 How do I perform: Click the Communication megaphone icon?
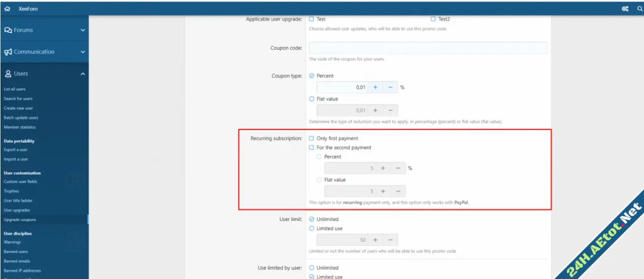click(x=8, y=52)
